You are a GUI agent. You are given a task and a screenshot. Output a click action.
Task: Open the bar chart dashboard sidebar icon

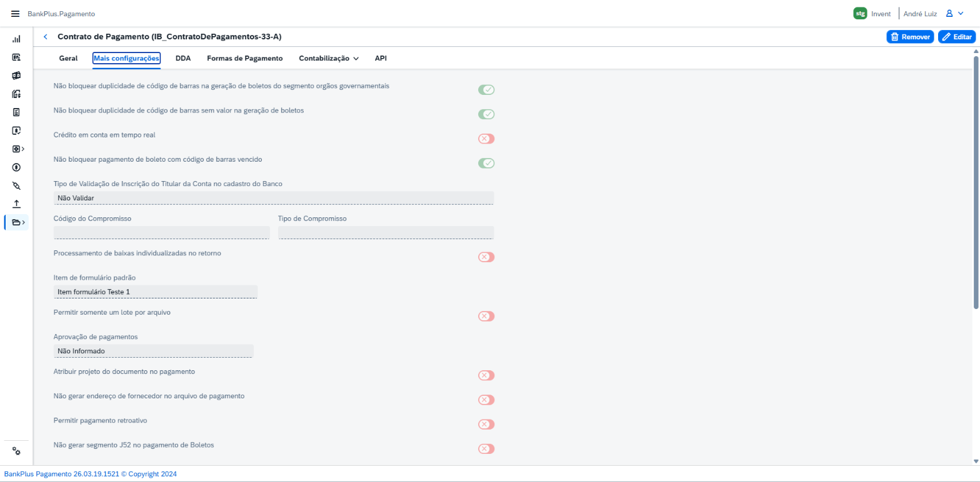pyautogui.click(x=16, y=39)
